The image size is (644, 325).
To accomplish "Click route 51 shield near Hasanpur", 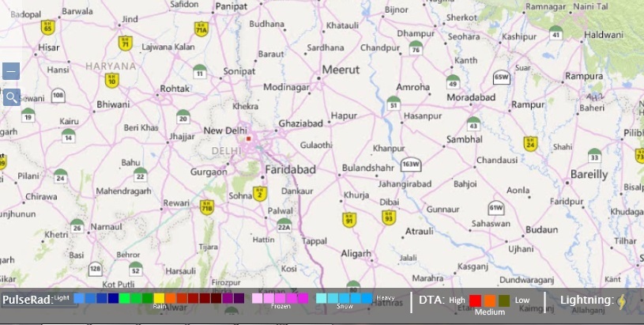I will click(394, 103).
